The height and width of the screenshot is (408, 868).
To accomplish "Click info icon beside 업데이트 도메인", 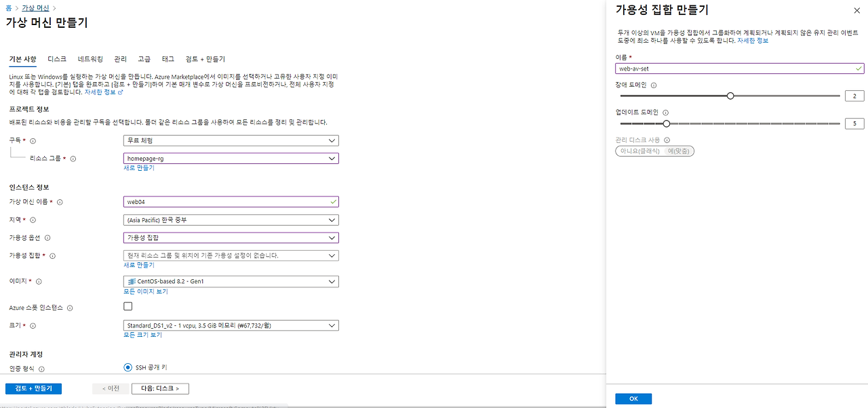I will (665, 113).
